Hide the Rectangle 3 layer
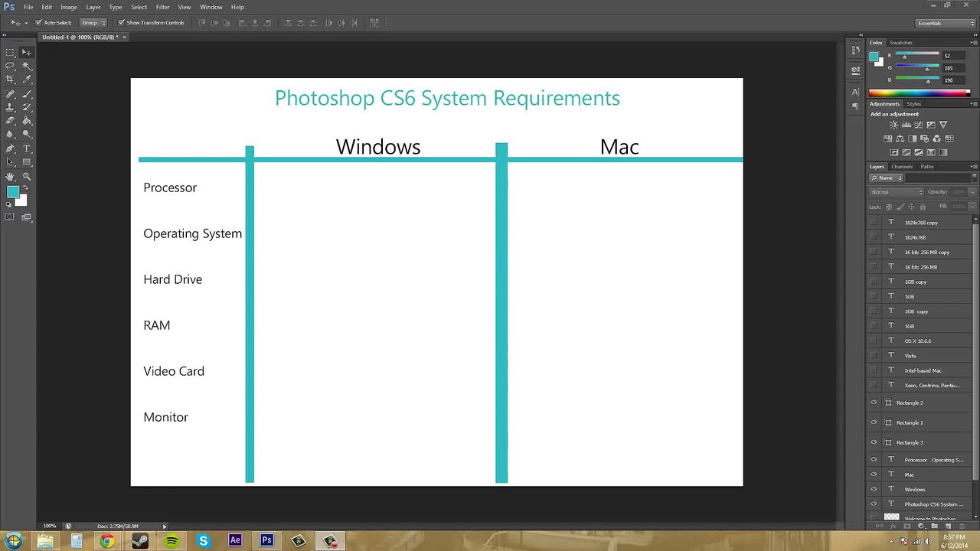 tap(874, 442)
